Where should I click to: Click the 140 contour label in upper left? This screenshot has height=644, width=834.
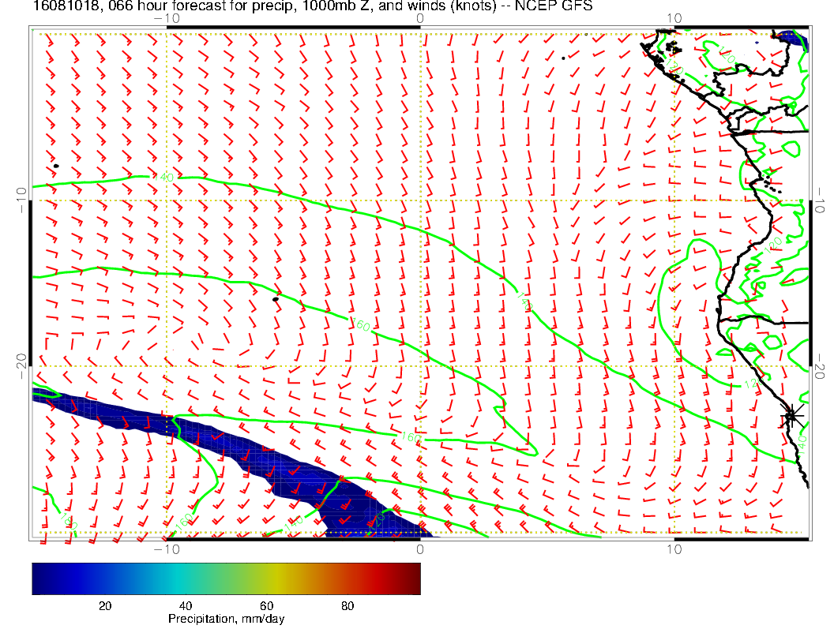pos(165,178)
